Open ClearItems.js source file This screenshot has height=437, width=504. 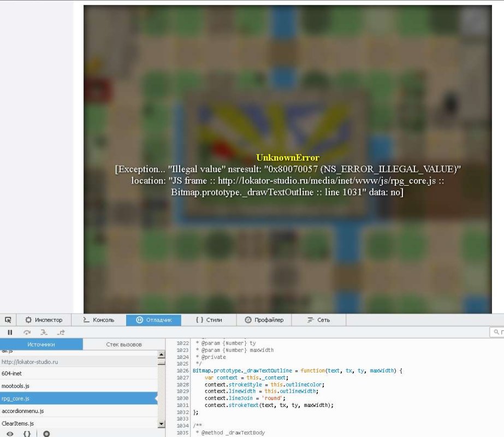79,423
